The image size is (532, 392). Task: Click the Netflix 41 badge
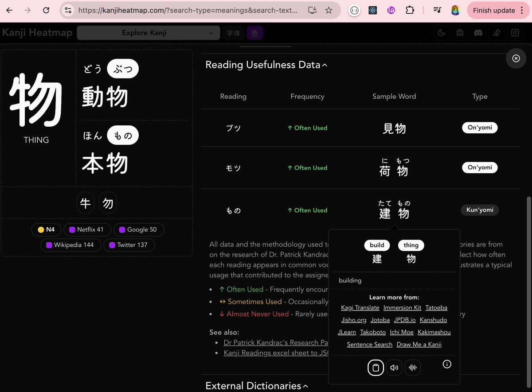(86, 229)
